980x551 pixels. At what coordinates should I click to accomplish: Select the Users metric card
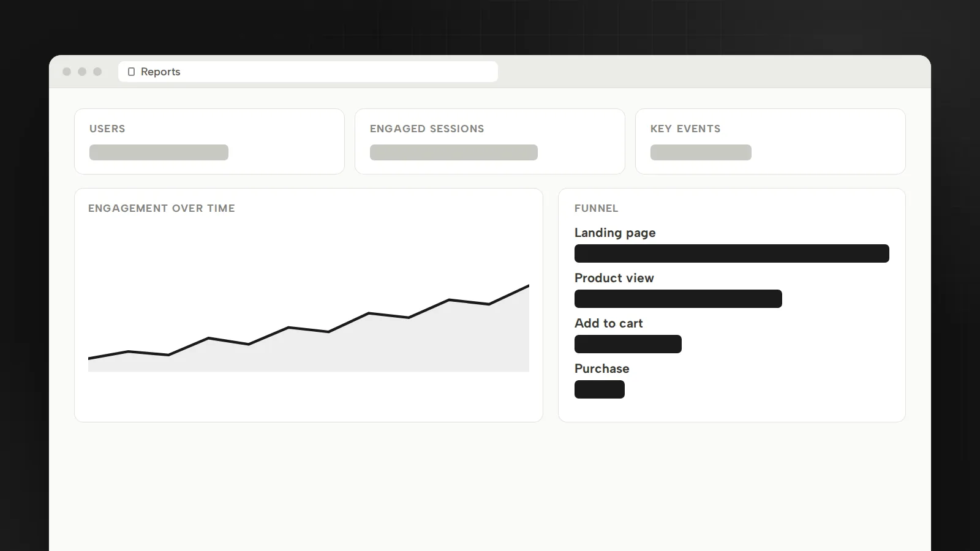click(x=209, y=141)
